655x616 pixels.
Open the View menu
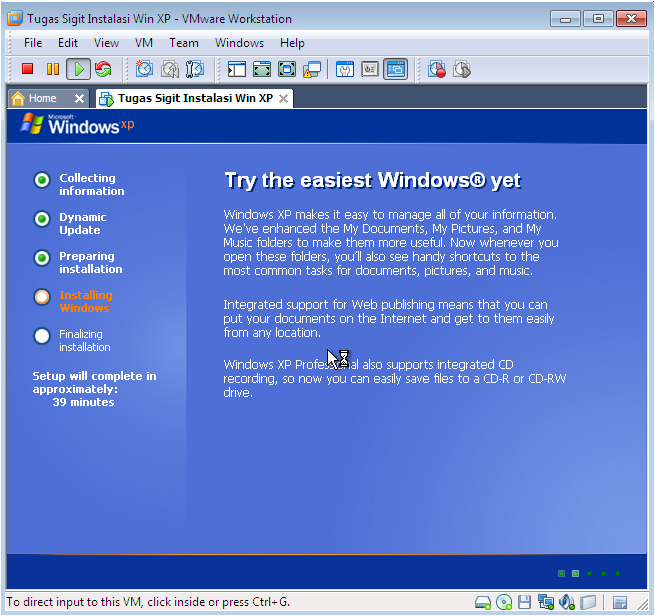click(106, 43)
